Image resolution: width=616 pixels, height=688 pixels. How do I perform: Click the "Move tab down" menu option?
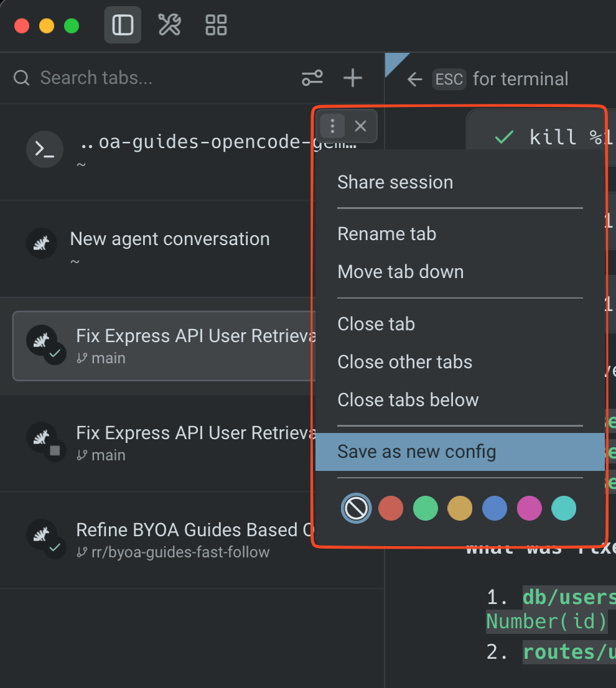(x=400, y=271)
